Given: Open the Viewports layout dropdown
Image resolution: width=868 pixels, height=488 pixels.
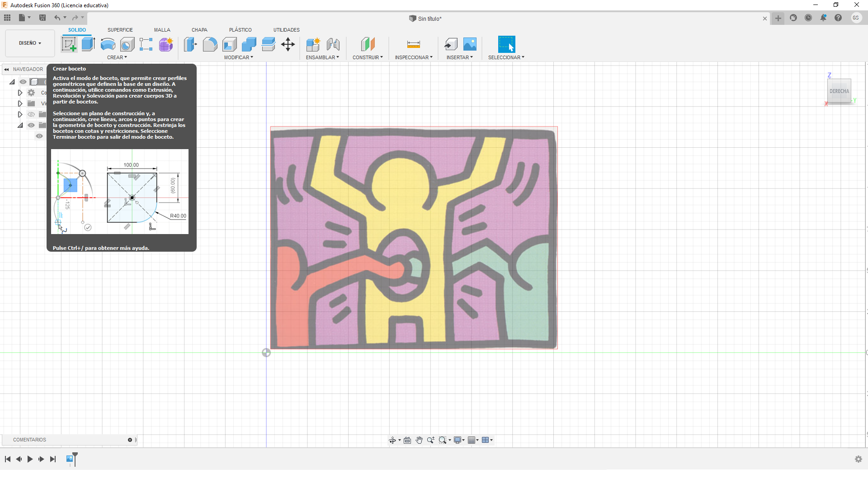Looking at the screenshot, I should [487, 440].
